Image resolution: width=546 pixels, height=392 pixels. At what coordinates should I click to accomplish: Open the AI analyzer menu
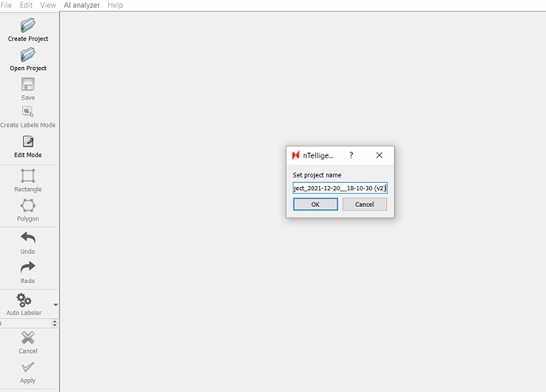(x=81, y=5)
